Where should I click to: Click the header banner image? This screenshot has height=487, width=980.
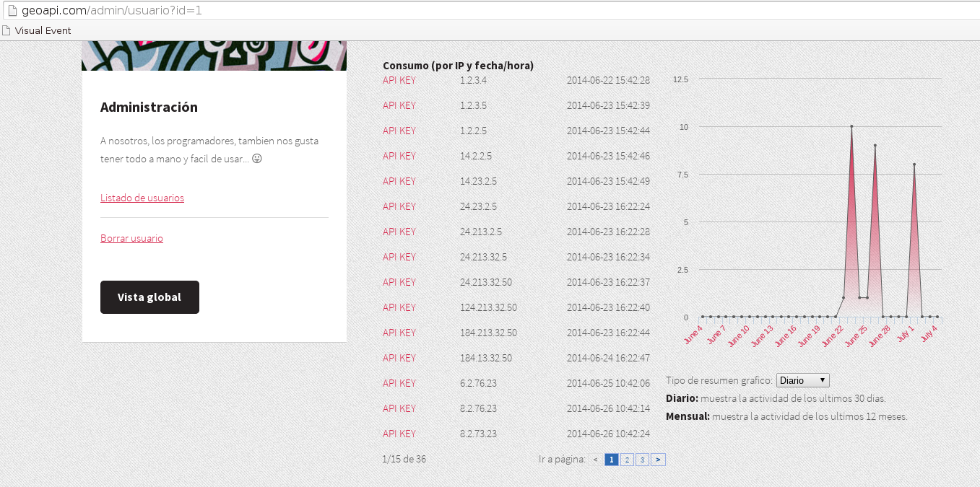(x=214, y=56)
